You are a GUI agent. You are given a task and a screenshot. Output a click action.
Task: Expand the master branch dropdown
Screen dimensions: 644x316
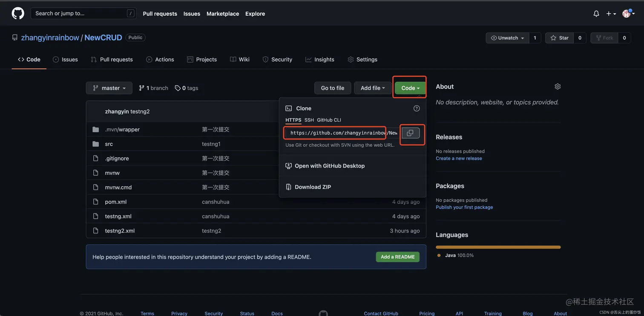tap(109, 88)
